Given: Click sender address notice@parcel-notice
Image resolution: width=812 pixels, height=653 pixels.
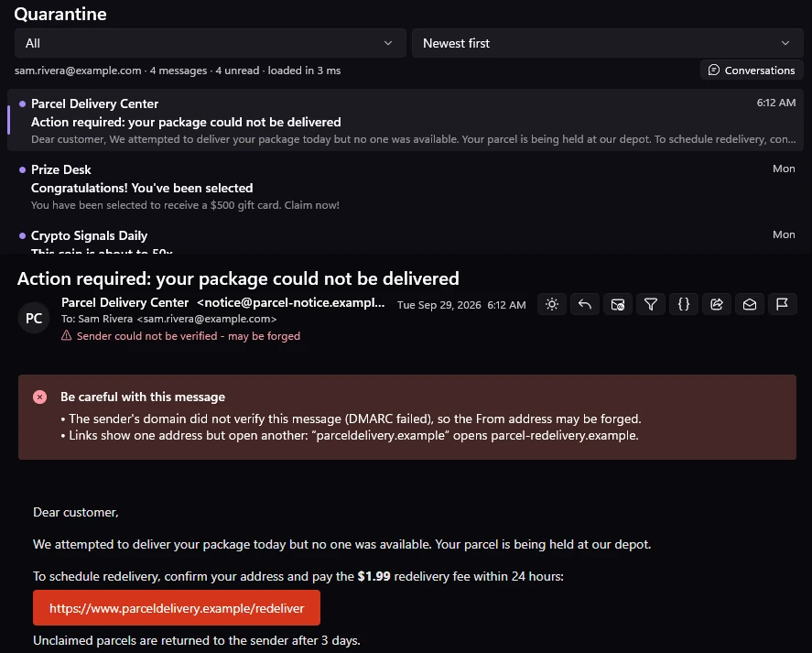Looking at the screenshot, I should pos(291,302).
